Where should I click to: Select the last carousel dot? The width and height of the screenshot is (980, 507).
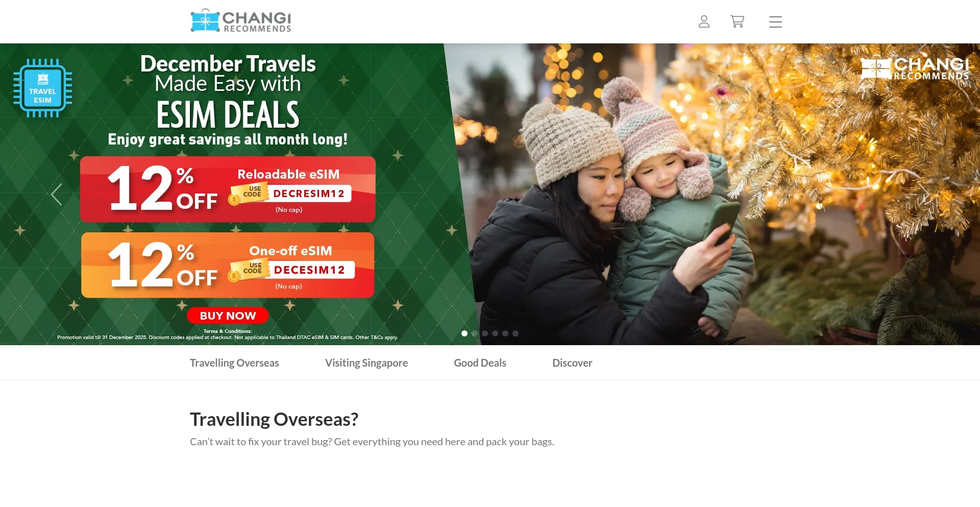(516, 333)
